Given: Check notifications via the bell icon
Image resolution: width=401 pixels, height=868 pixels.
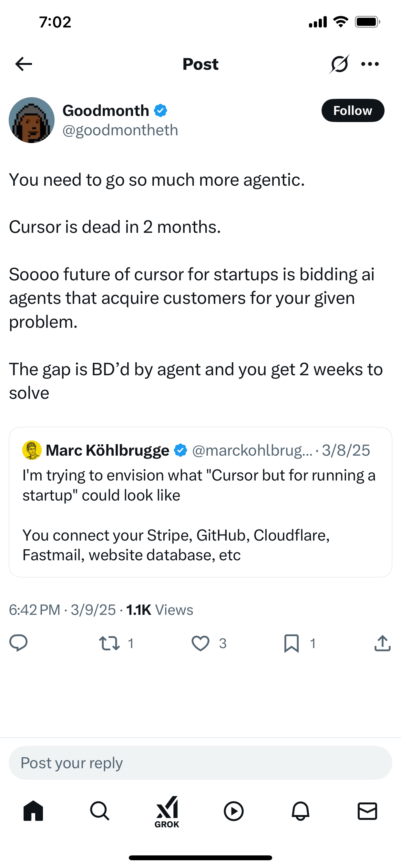Looking at the screenshot, I should point(300,811).
